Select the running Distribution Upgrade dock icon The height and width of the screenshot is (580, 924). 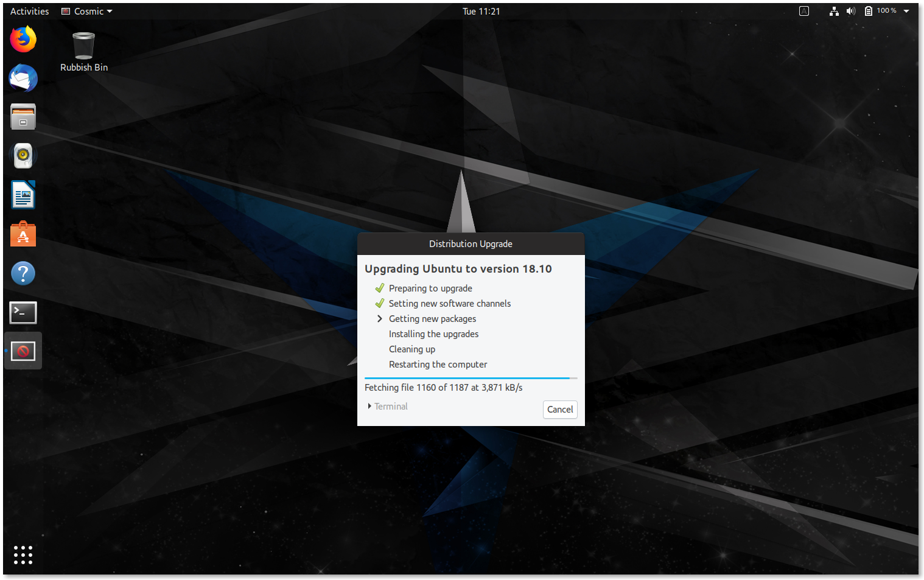tap(23, 351)
